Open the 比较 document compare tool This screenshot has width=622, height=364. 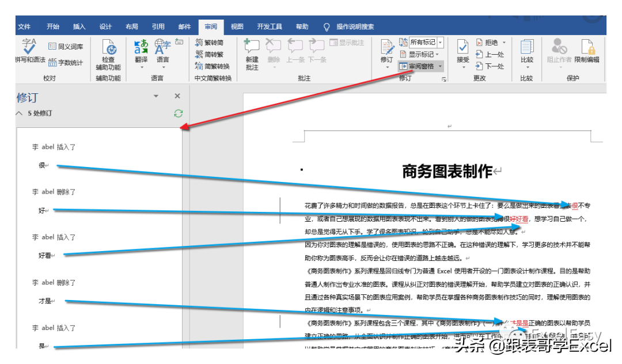pos(526,52)
